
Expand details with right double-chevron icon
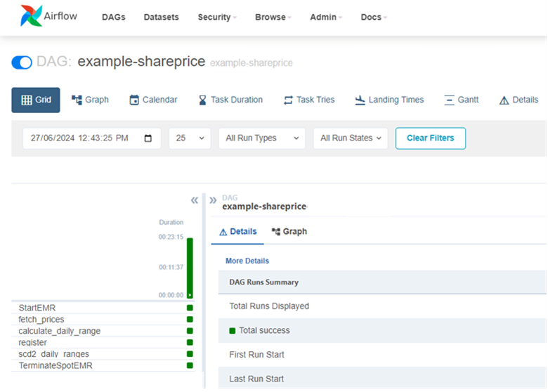[x=213, y=200]
